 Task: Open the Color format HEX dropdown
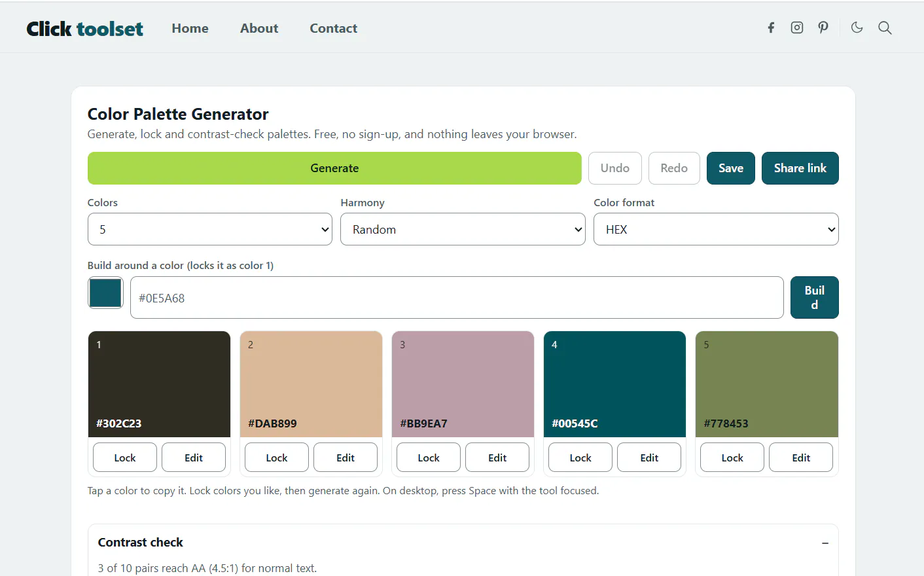(716, 229)
